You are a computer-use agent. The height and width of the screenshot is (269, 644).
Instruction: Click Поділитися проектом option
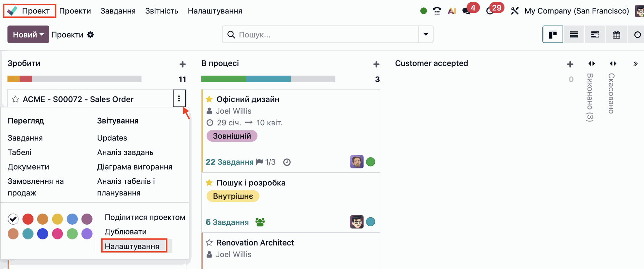[145, 217]
